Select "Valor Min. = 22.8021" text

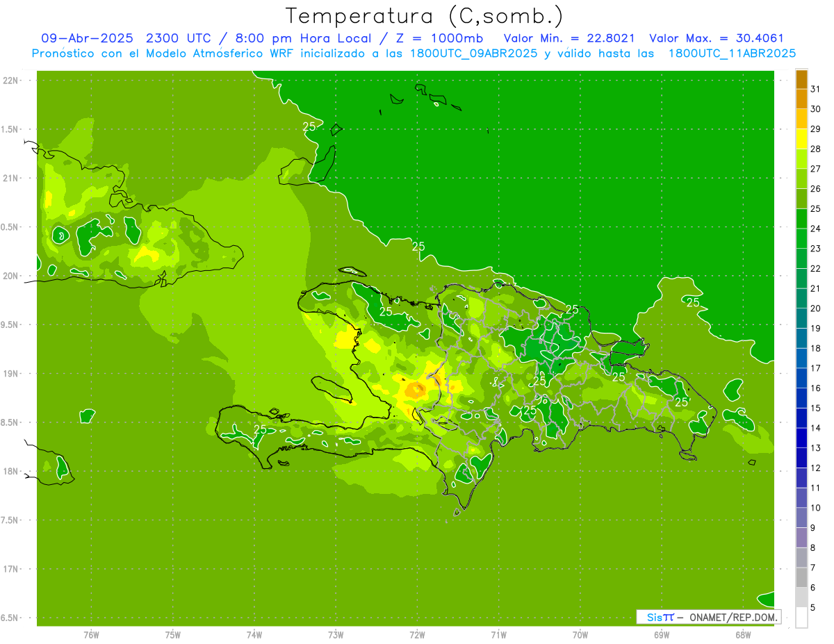pyautogui.click(x=569, y=38)
